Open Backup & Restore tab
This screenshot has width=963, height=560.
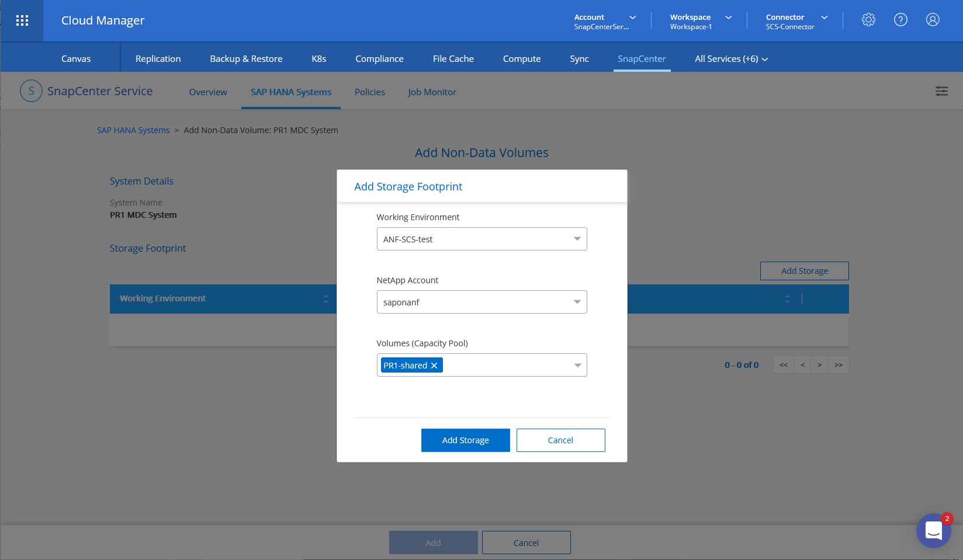pos(246,59)
